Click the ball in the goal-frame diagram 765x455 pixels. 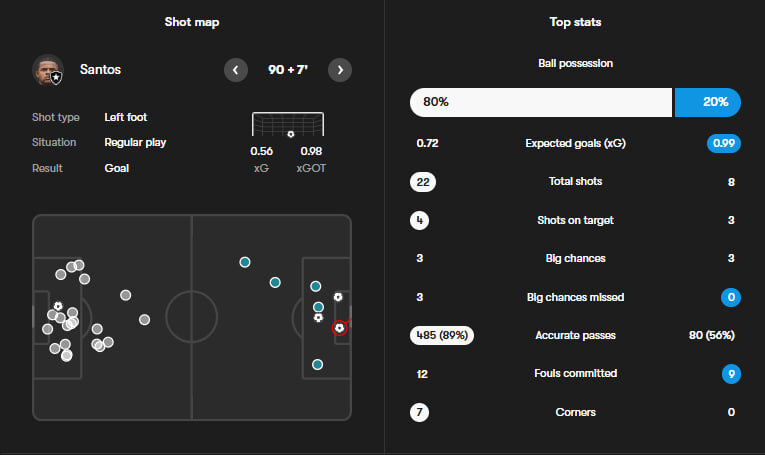290,134
